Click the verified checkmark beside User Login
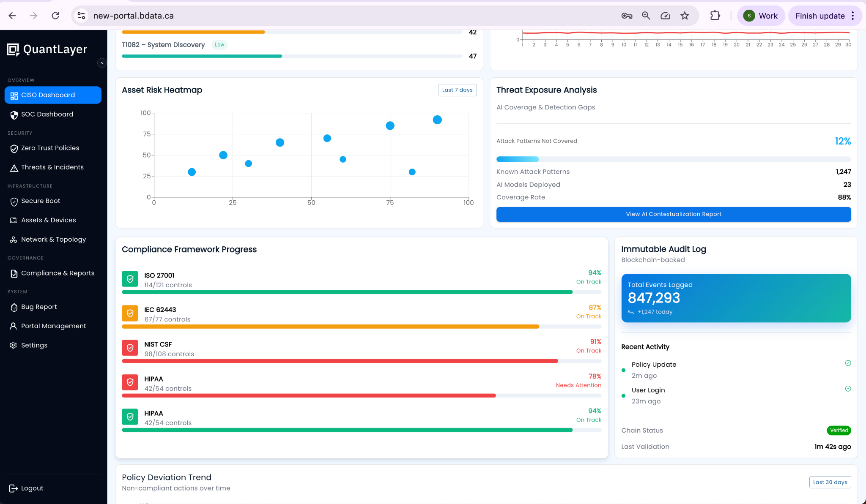 (848, 389)
